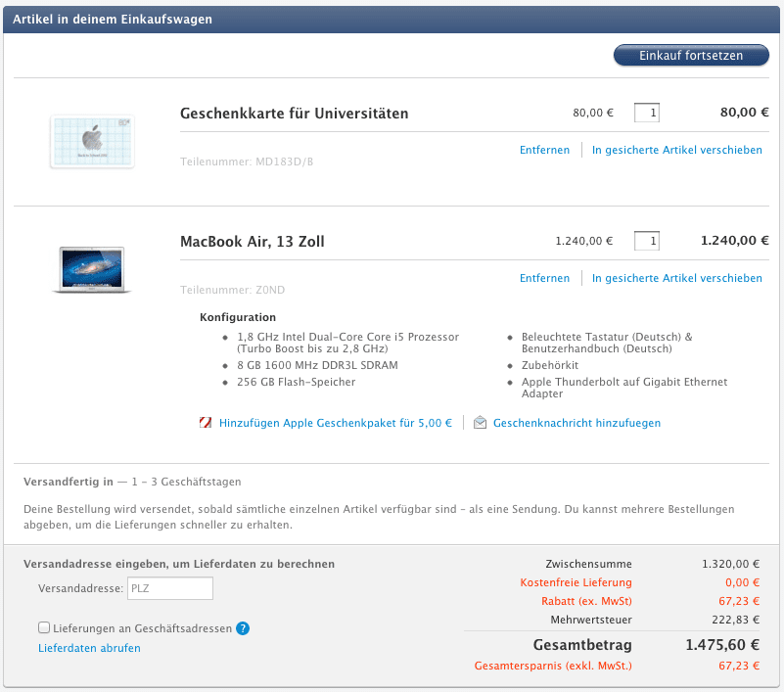Click the Zubehörkit entry
Image resolution: width=784 pixels, height=692 pixels.
550,365
